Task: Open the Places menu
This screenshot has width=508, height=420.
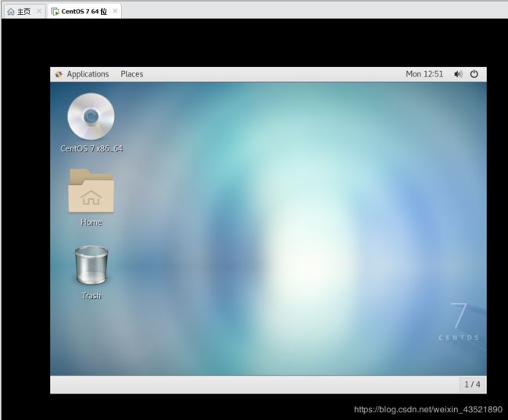Action: click(132, 74)
